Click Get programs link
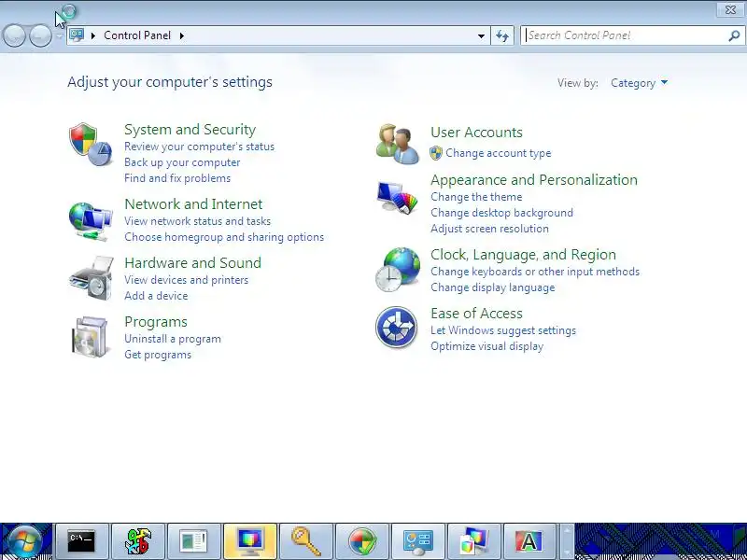This screenshot has height=560, width=747. coord(158,355)
